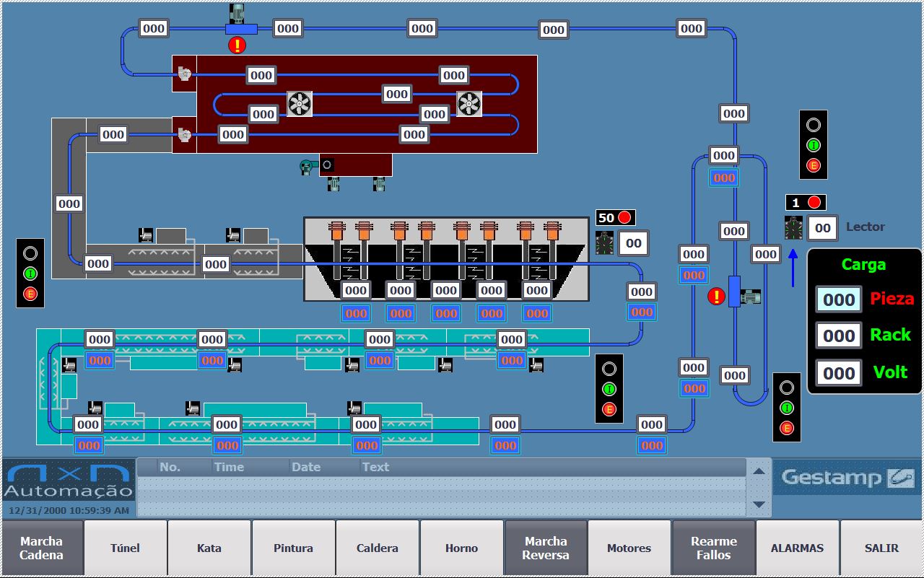Toggle Marcha Reversa mode

[546, 548]
